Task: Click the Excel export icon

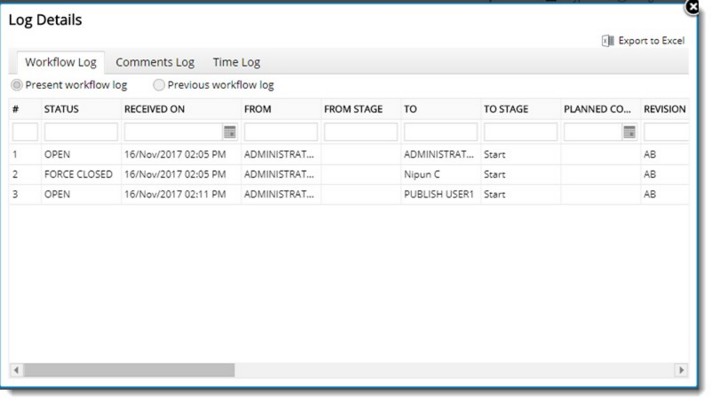Action: tap(607, 41)
